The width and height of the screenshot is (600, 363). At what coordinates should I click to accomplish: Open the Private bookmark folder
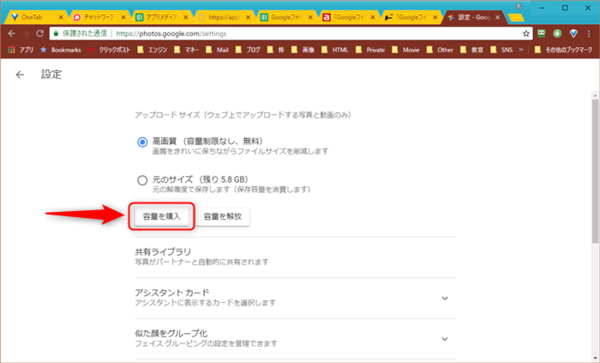[370, 50]
